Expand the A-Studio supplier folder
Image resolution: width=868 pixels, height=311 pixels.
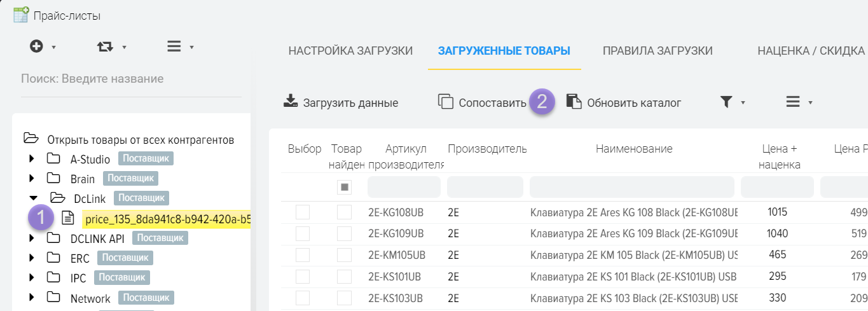coord(32,159)
